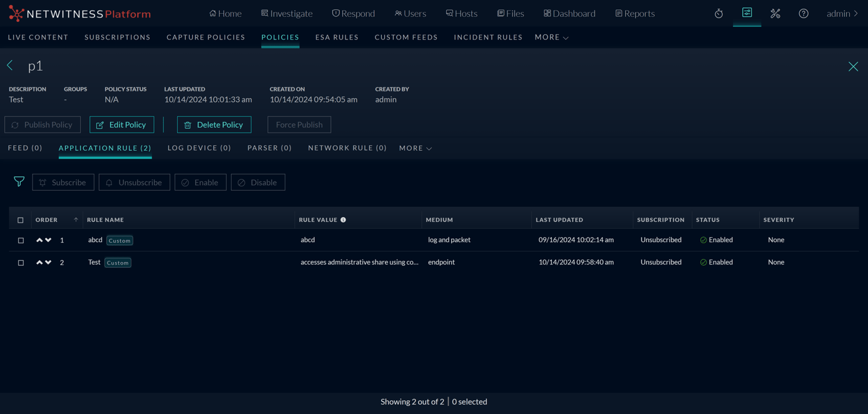This screenshot has height=414, width=868.
Task: Expand the MORE menu in top navigation
Action: tap(551, 38)
